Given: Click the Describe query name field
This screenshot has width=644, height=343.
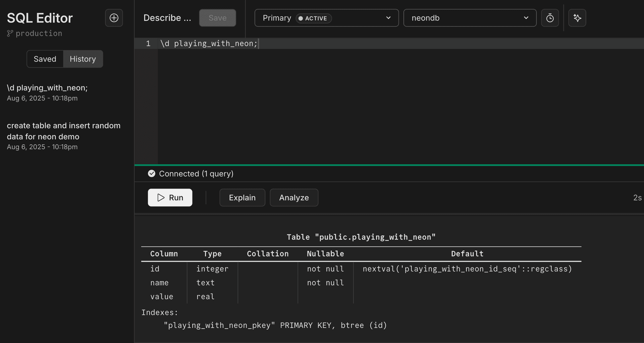Looking at the screenshot, I should point(167,18).
